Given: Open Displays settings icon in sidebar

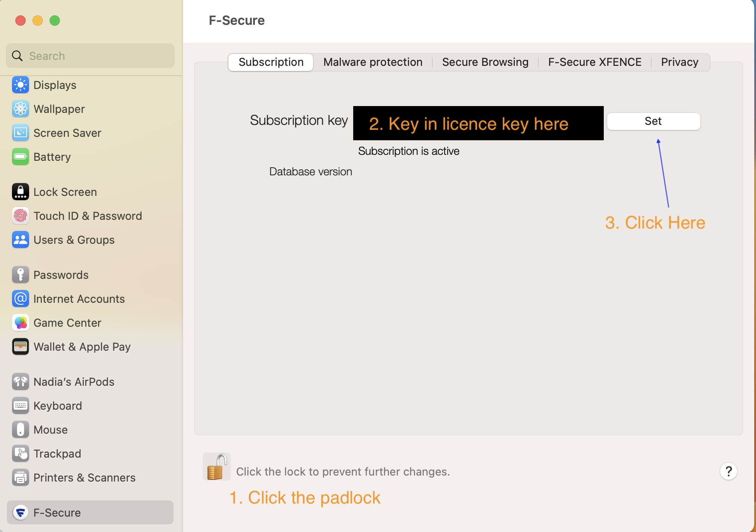Looking at the screenshot, I should [21, 85].
